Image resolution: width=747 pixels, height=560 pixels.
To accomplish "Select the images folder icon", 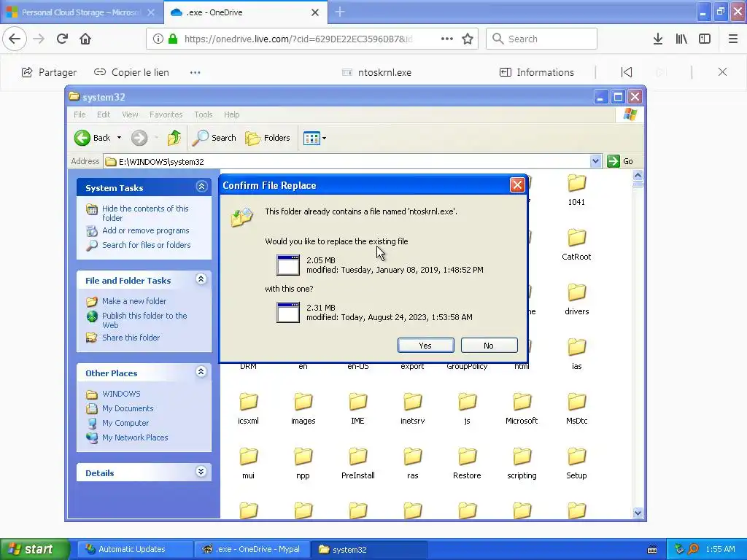I will [303, 402].
